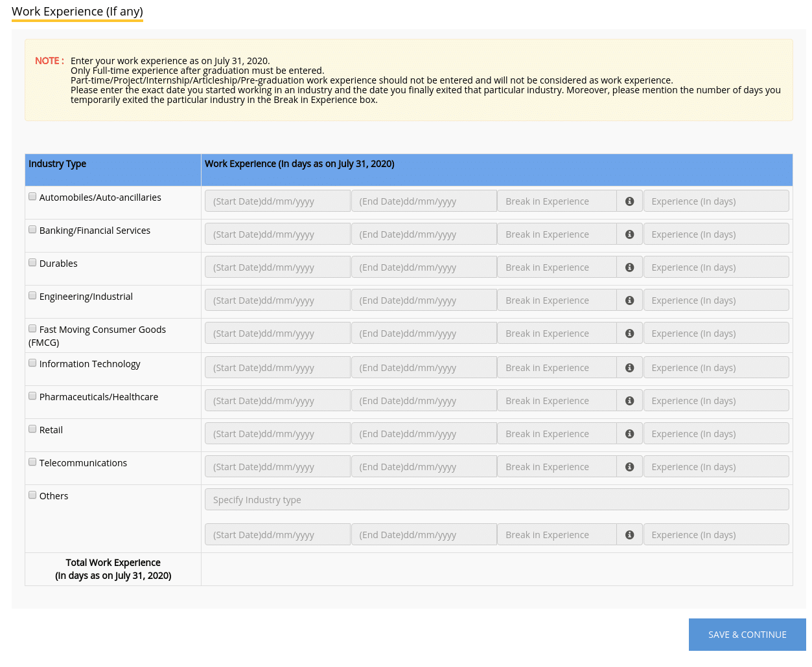This screenshot has width=812, height=667.
Task: Click End Date field for Telecommunications
Action: (424, 467)
